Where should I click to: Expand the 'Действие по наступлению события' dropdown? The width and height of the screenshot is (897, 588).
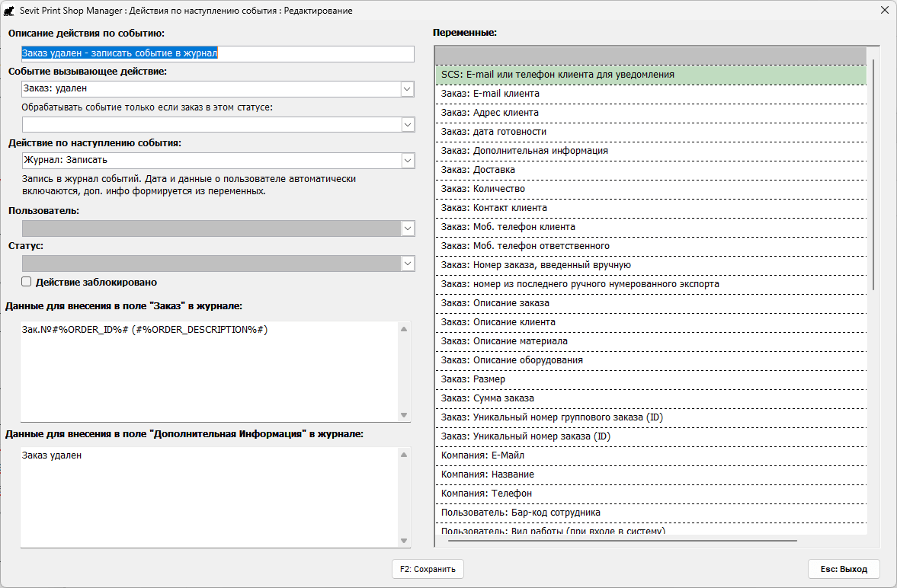click(x=407, y=161)
